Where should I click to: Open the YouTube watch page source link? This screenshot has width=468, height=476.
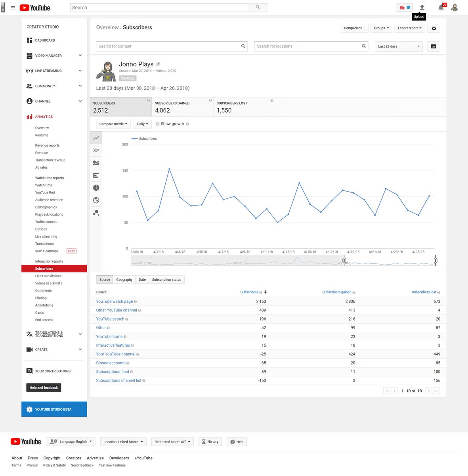click(x=115, y=301)
